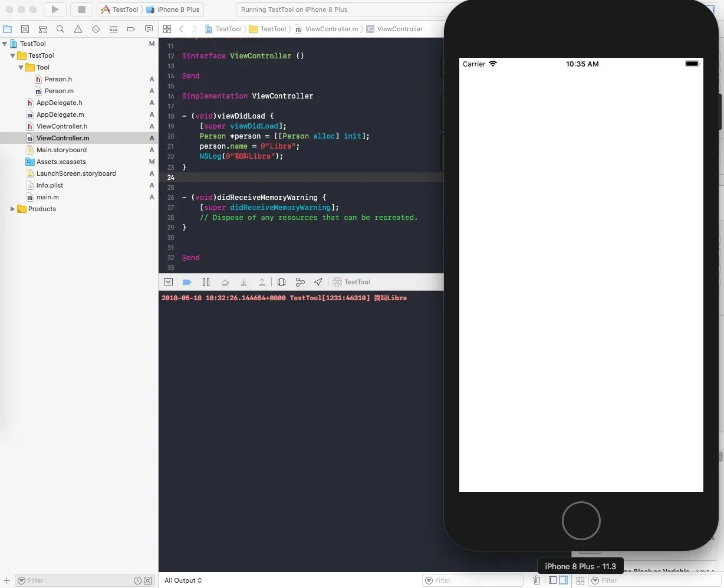Click line number 24 in gutter
The height and width of the screenshot is (588, 724).
pyautogui.click(x=170, y=178)
